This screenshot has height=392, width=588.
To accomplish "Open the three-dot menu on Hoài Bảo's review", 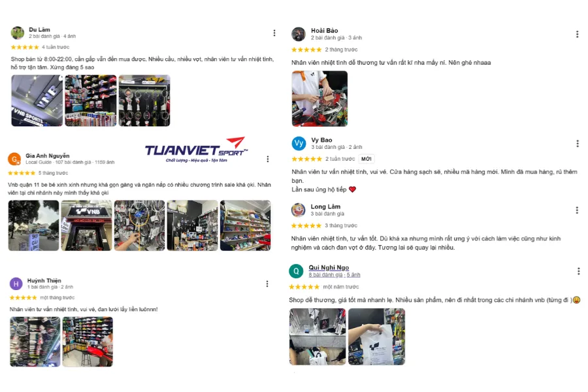I will click(x=577, y=35).
